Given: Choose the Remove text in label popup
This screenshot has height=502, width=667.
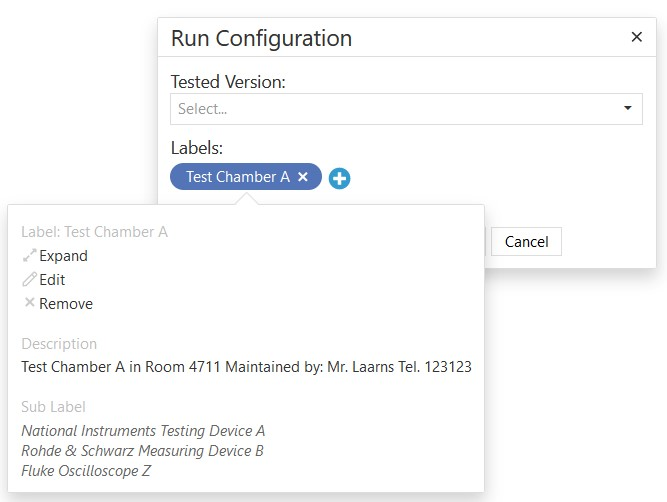Looking at the screenshot, I should point(66,304).
